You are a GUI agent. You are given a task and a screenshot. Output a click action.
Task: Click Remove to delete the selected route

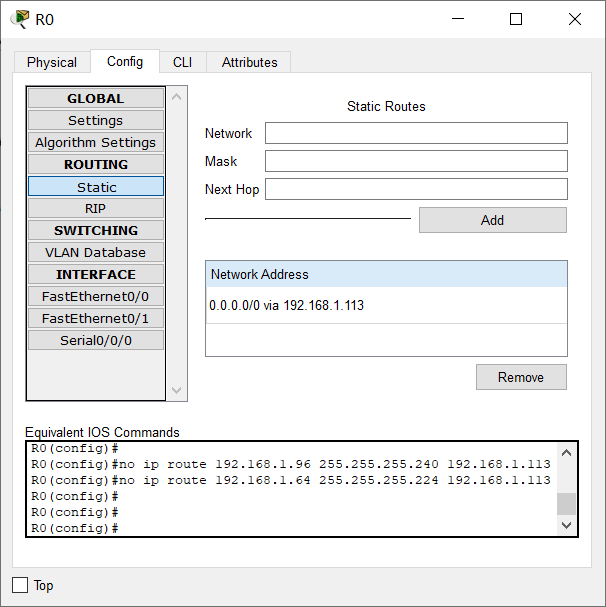tap(521, 377)
